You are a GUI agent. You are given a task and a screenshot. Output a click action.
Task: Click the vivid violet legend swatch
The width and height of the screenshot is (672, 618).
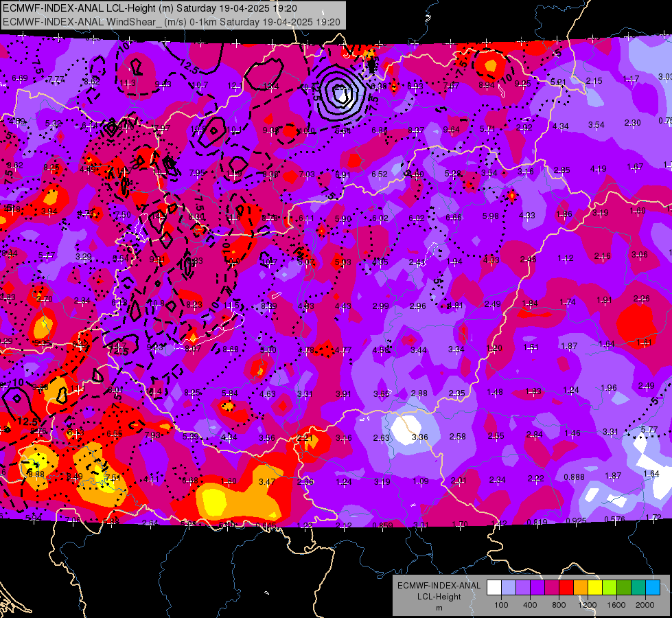tap(537, 588)
